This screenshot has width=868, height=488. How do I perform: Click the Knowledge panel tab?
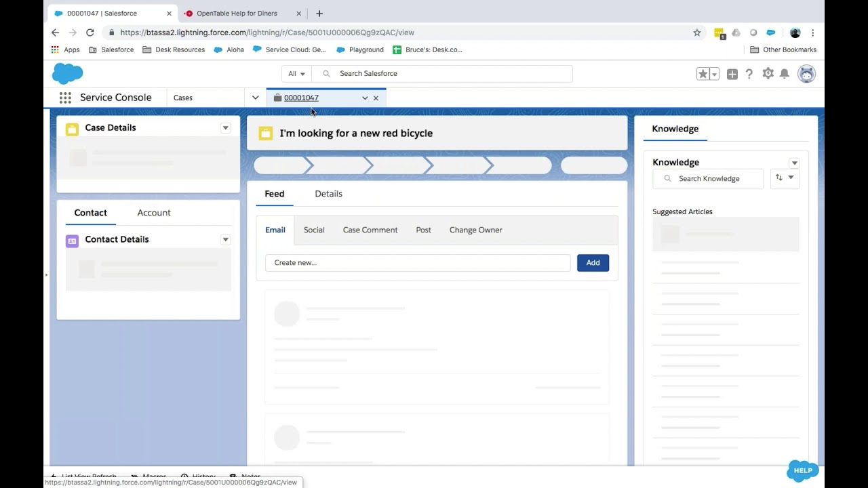tap(675, 129)
